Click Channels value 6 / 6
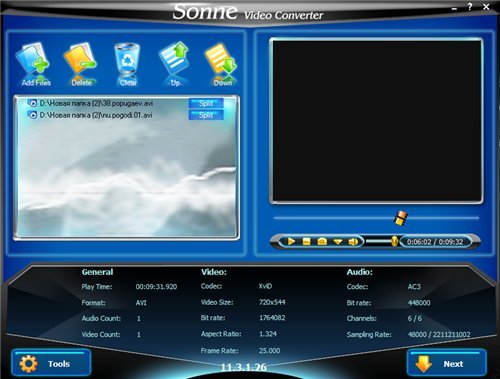500x379 pixels. pyautogui.click(x=415, y=318)
